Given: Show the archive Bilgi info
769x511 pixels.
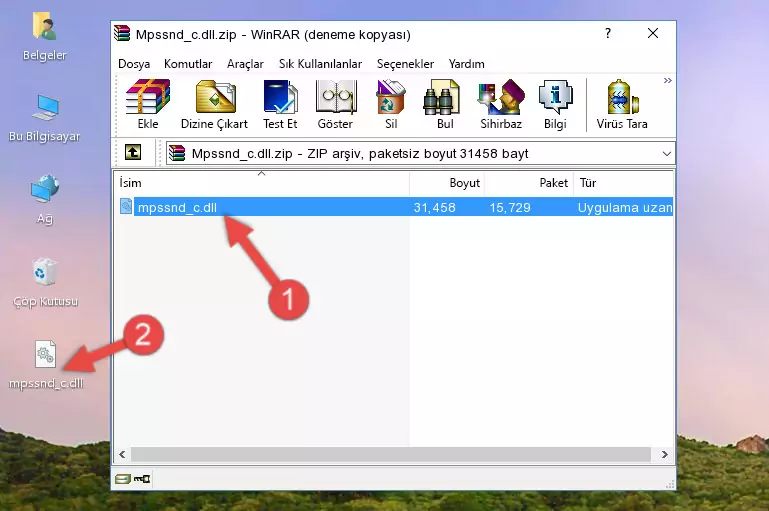Looking at the screenshot, I should point(555,104).
